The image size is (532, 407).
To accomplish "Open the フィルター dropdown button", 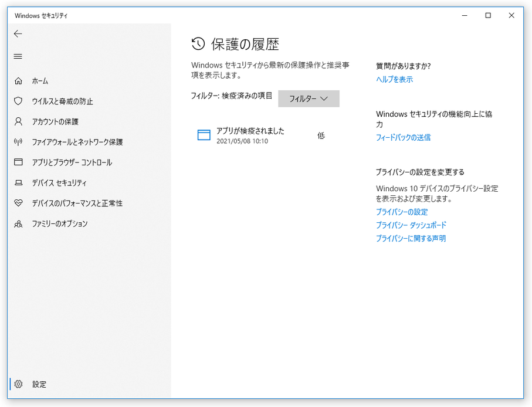I will pyautogui.click(x=309, y=99).
